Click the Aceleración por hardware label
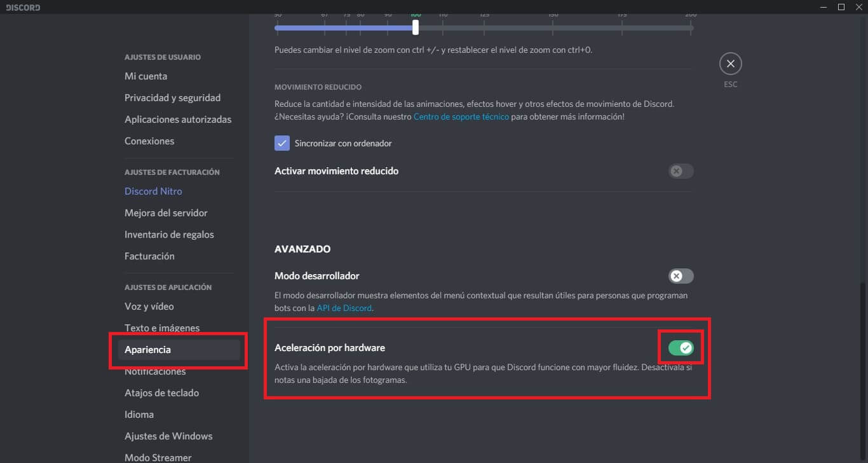 pyautogui.click(x=330, y=348)
